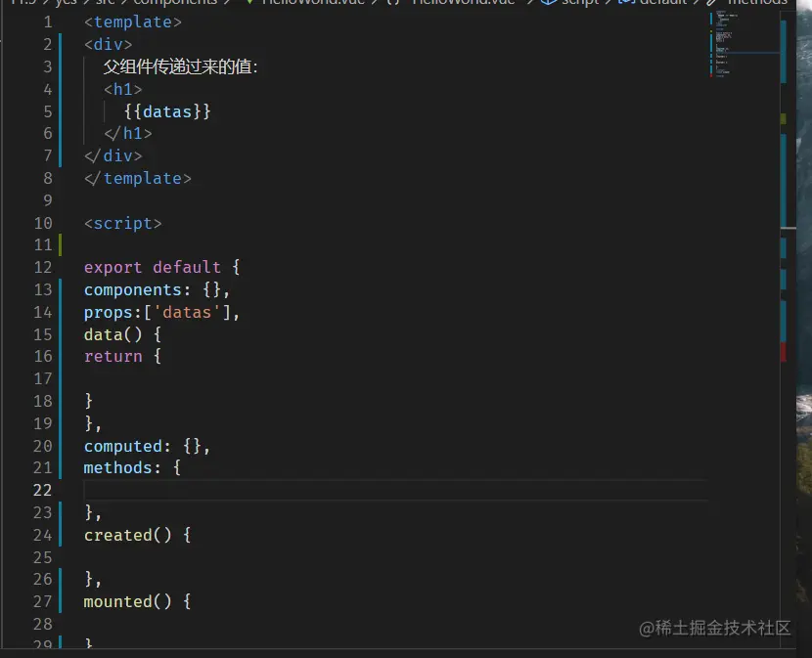
Task: Click the 'computed' property name
Action: pyautogui.click(x=123, y=446)
